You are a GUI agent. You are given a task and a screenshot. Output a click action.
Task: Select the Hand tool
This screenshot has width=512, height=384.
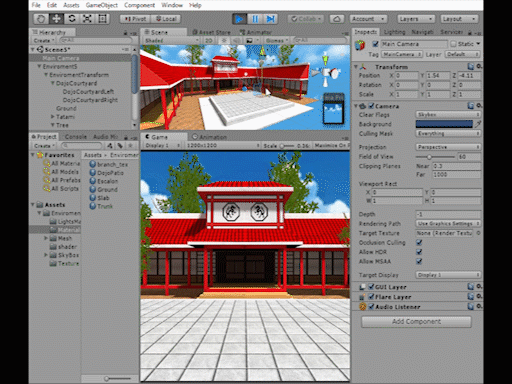pyautogui.click(x=41, y=19)
